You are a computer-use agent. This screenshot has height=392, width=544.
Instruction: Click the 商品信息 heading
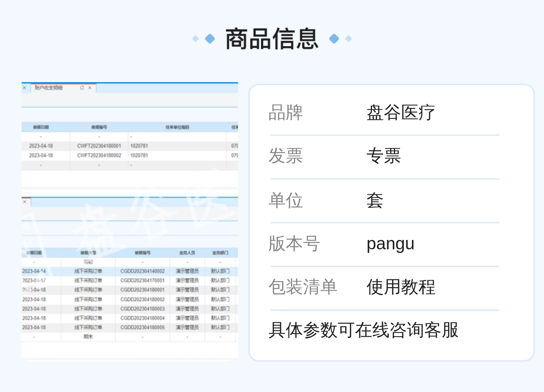272,39
